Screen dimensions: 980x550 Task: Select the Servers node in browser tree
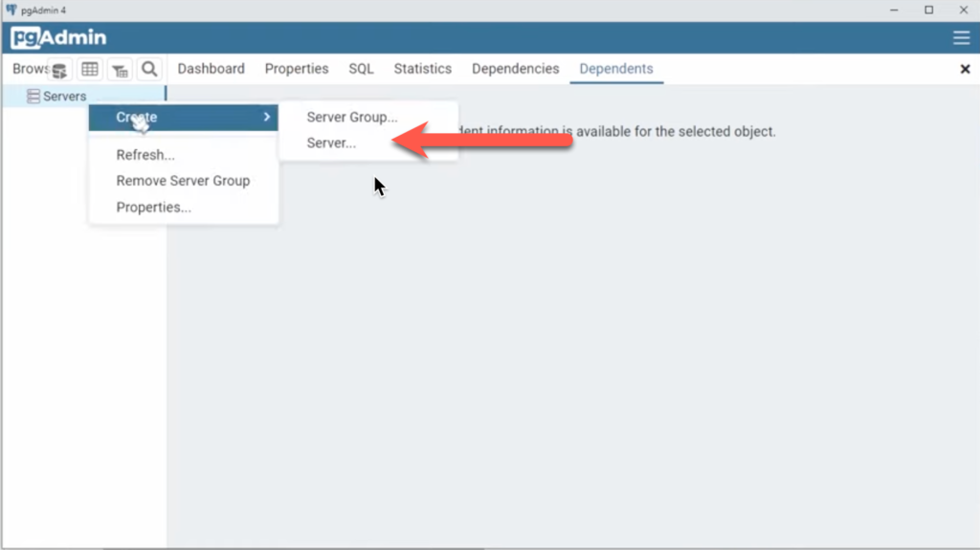coord(65,97)
